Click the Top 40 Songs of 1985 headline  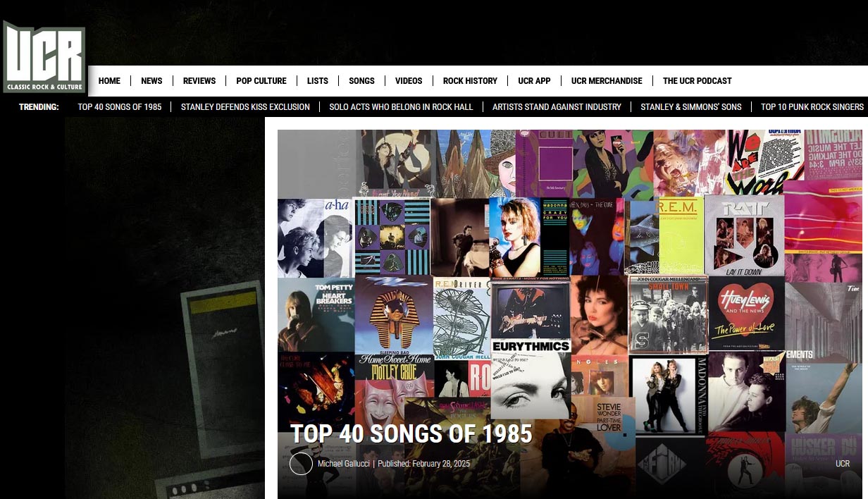(411, 434)
